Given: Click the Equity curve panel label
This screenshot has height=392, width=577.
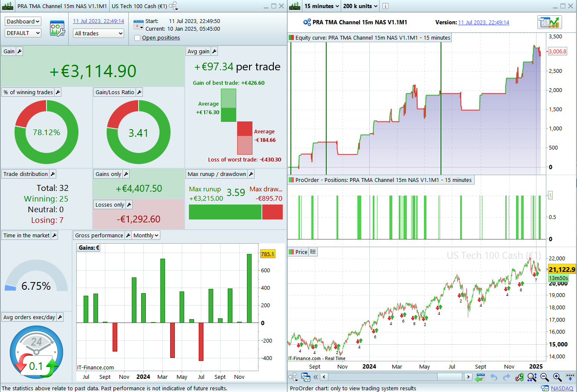Looking at the screenshot, I should pos(373,37).
